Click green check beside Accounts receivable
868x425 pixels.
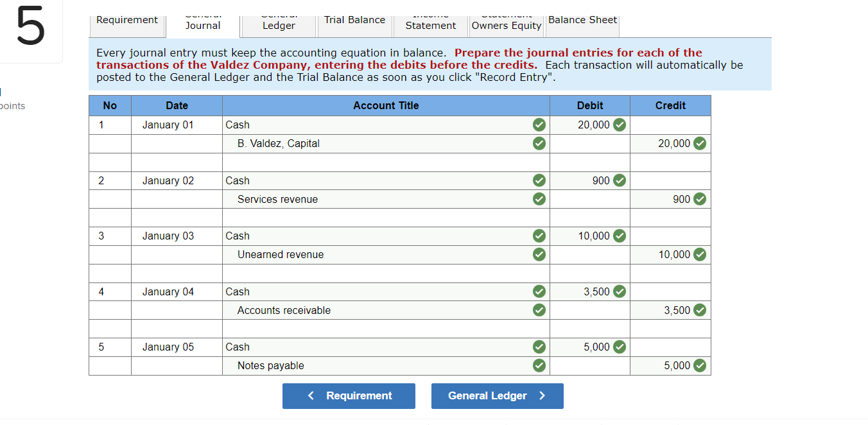coord(539,310)
